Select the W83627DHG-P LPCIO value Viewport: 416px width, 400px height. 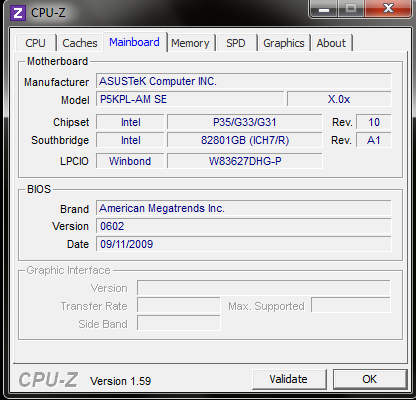coord(245,161)
